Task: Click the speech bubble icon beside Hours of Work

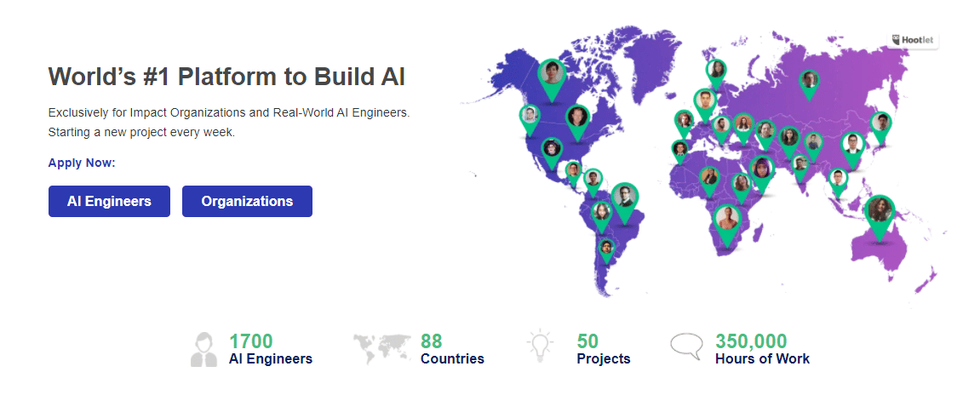Action: (x=686, y=347)
